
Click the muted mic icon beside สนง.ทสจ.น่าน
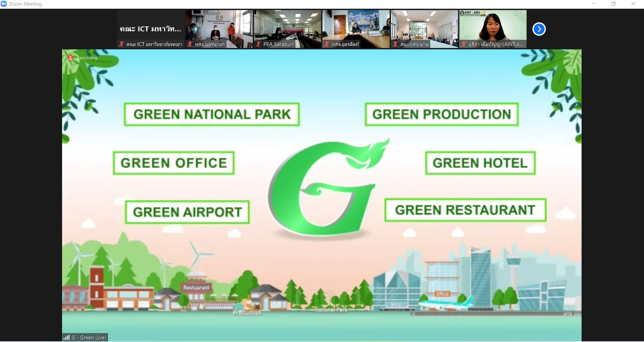[x=395, y=44]
